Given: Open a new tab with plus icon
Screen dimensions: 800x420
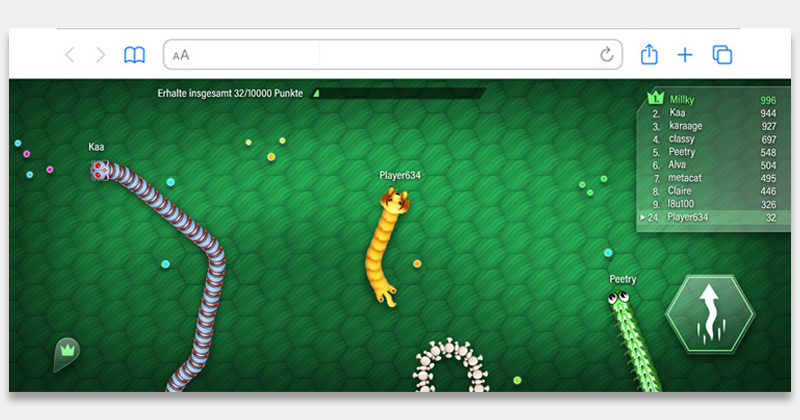Looking at the screenshot, I should (685, 55).
